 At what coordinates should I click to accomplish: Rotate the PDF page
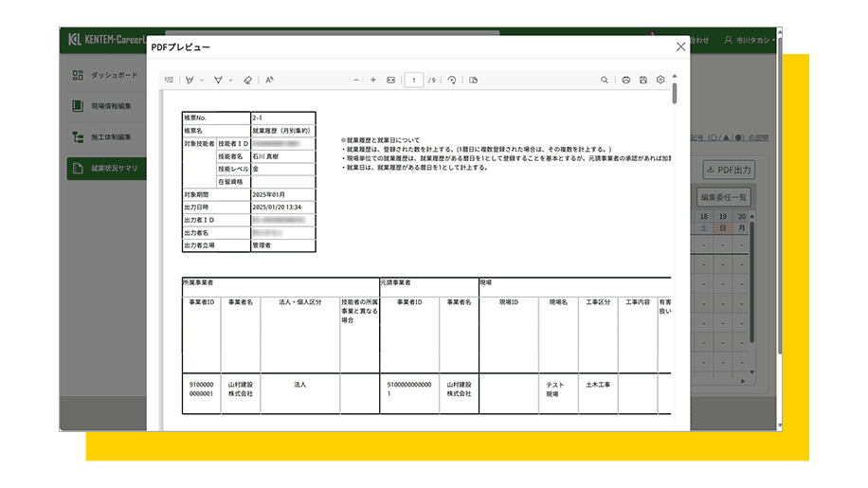coord(452,81)
